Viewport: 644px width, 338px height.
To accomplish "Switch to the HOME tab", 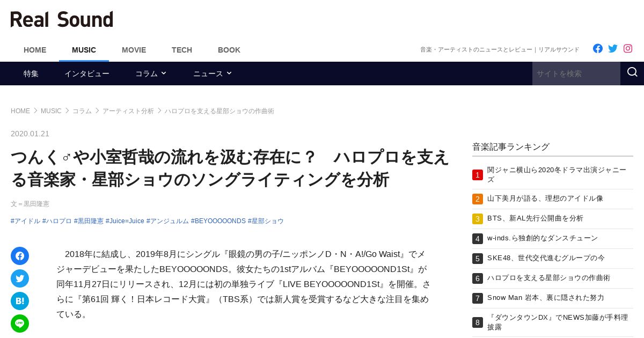I will click(35, 50).
